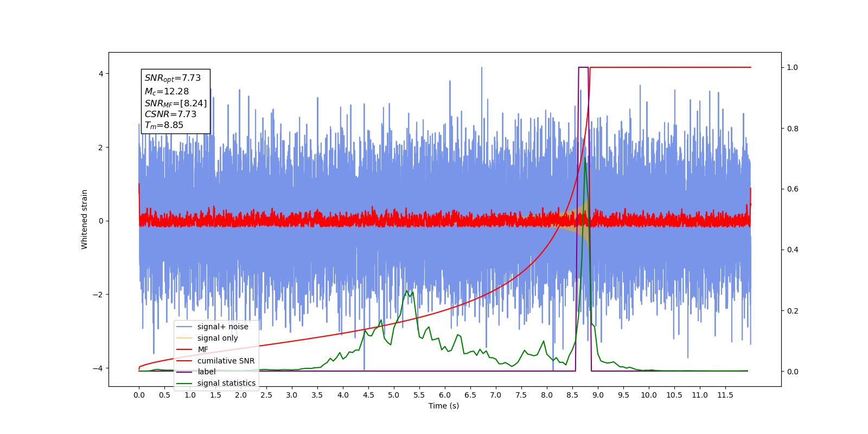868x434 pixels.
Task: Click the 'Whitened strain' y-axis label
Action: point(84,219)
